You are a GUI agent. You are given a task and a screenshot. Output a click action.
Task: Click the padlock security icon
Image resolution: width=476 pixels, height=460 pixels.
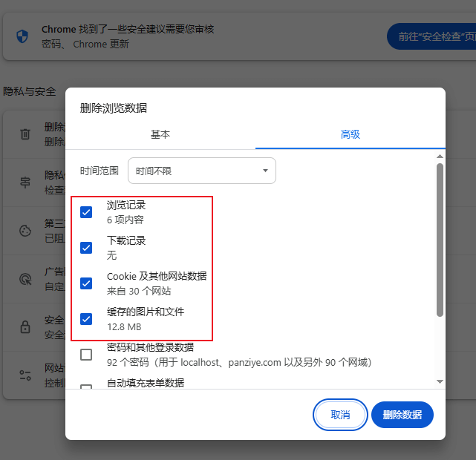(x=25, y=327)
